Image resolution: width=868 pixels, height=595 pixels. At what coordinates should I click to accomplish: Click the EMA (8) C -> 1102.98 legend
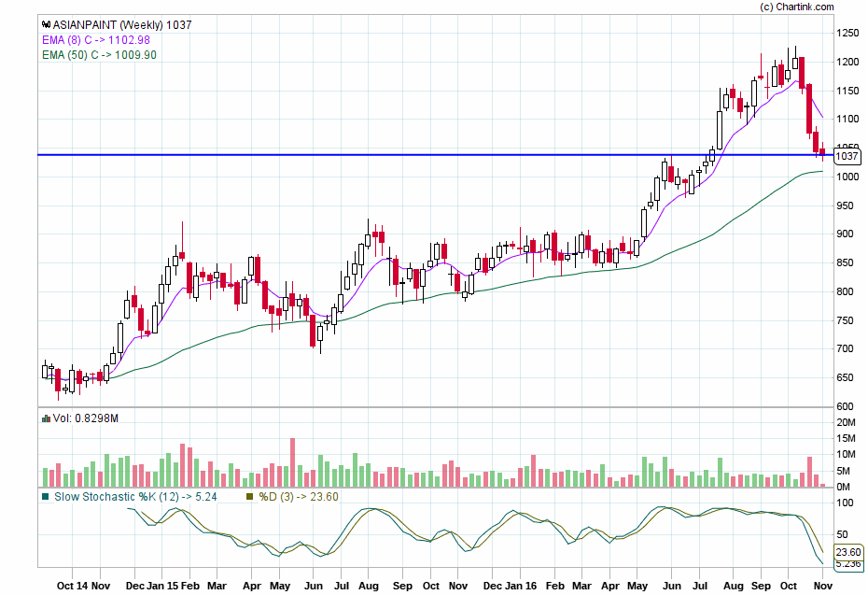coord(96,40)
